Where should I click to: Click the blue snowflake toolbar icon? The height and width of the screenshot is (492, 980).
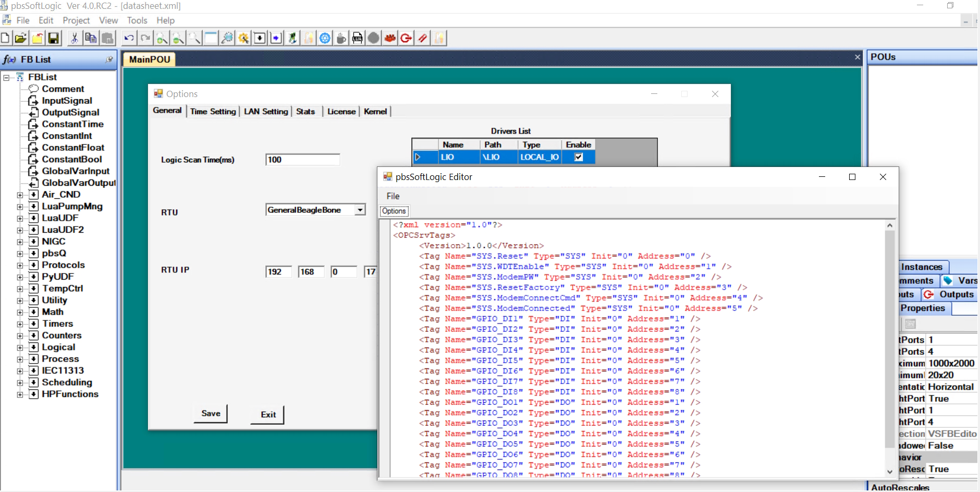click(325, 38)
